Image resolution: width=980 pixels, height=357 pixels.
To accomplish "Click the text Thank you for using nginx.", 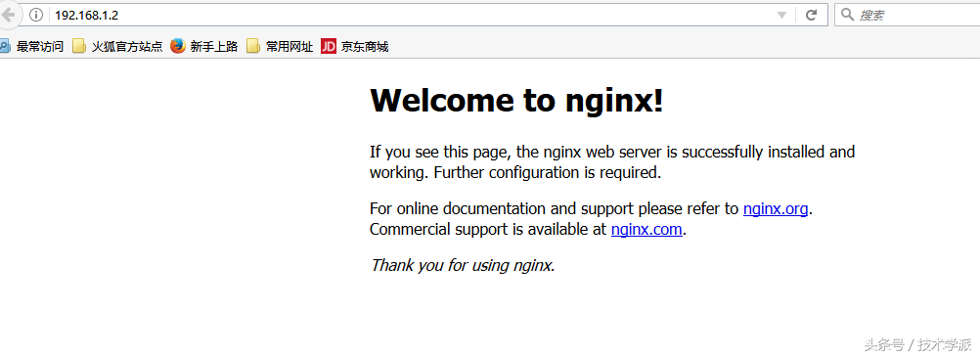I will 463,265.
